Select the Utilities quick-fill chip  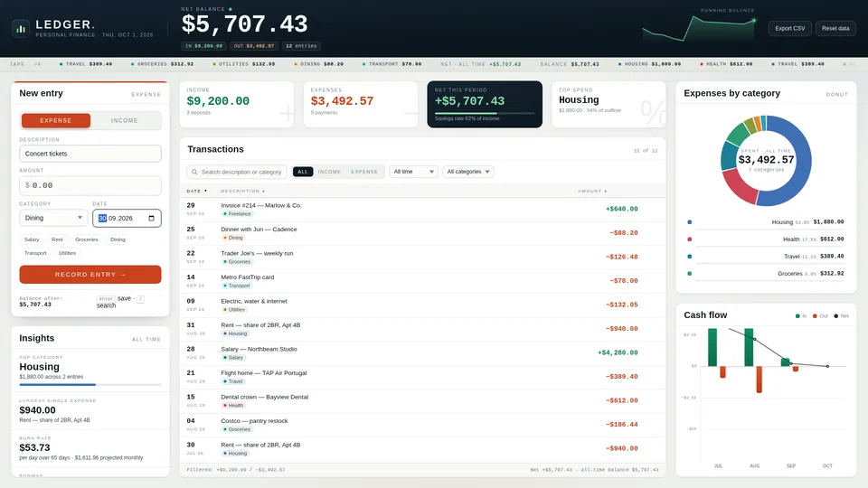point(68,253)
